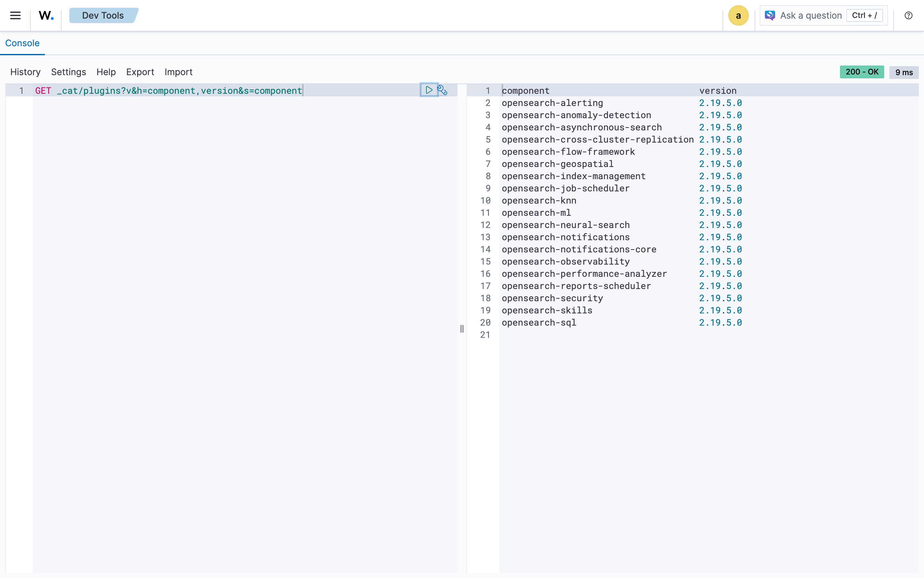Screen dimensions: 924x578
Task: Click version 2.19.5.0 of opensearch-knn
Action: 721,201
